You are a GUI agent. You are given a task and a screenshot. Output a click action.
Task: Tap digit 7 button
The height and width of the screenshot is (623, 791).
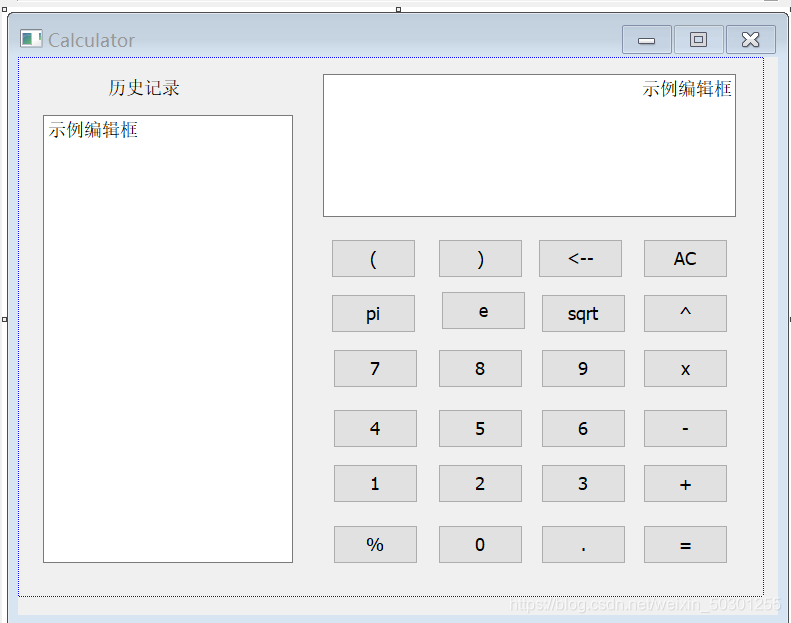[375, 369]
